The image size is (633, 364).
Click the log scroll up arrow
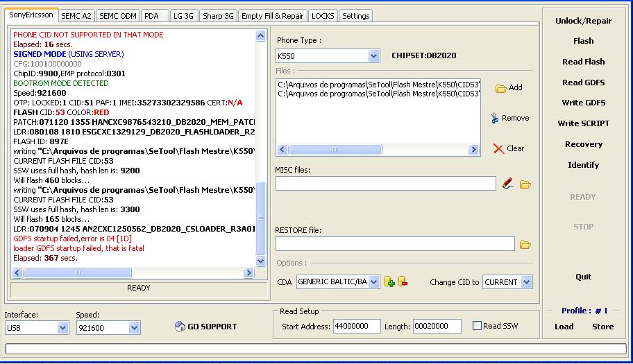pos(261,36)
